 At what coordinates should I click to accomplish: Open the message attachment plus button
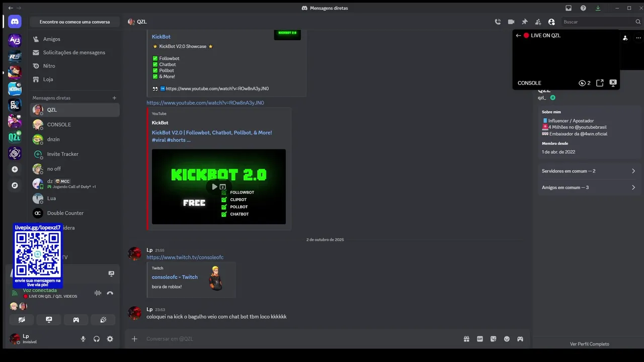(x=134, y=339)
